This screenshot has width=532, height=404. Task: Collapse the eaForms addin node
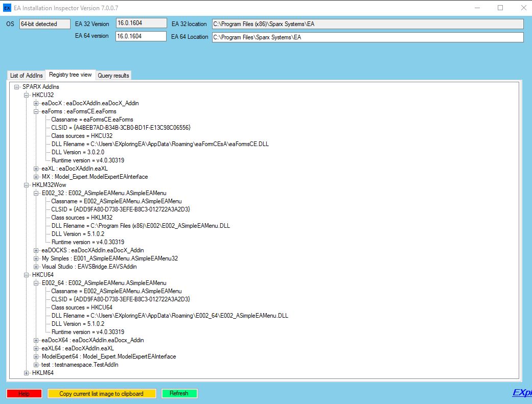[36, 111]
